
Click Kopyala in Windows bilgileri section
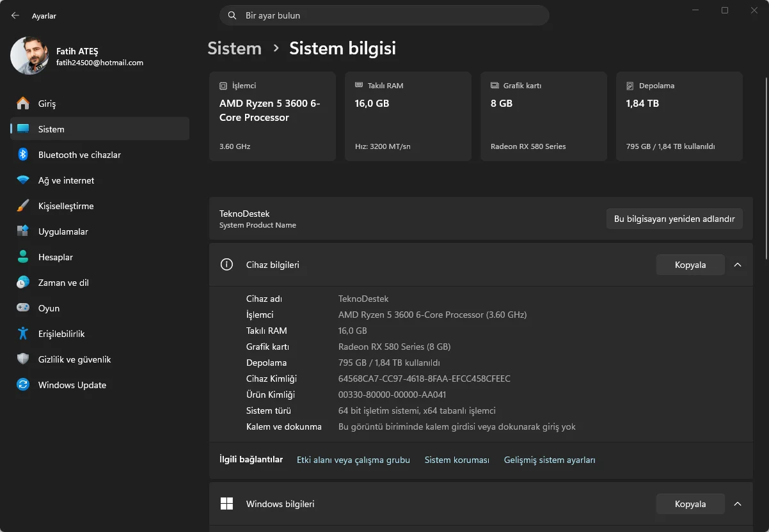(690, 504)
